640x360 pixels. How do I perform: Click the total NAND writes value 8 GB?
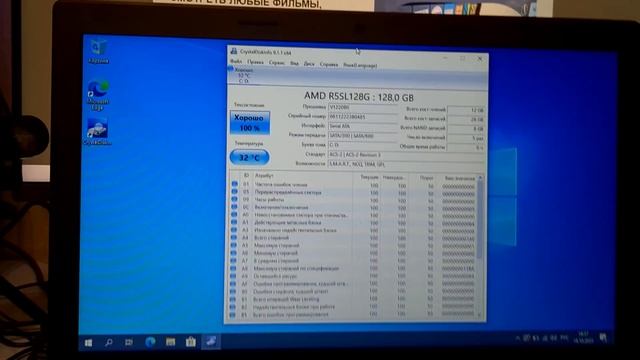[466, 129]
